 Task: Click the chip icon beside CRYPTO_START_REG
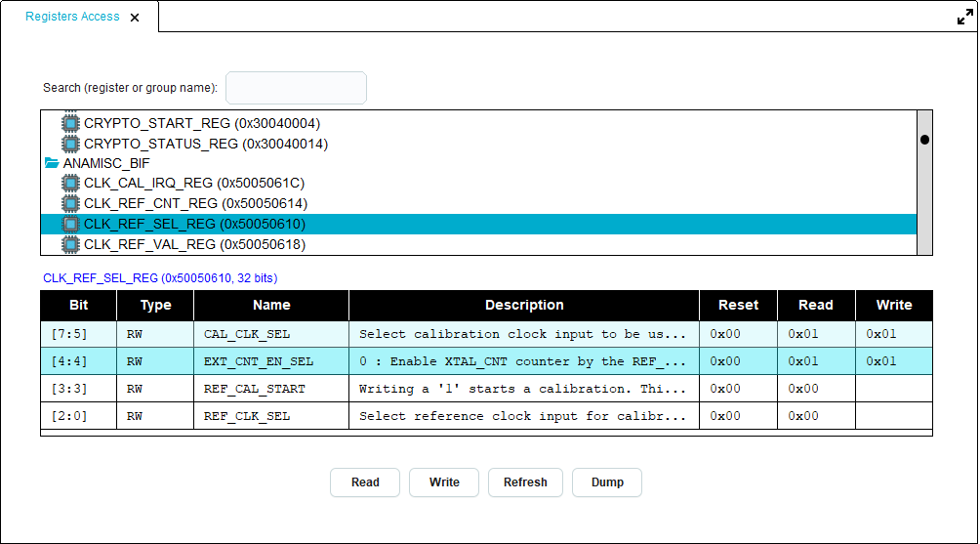[x=70, y=123]
